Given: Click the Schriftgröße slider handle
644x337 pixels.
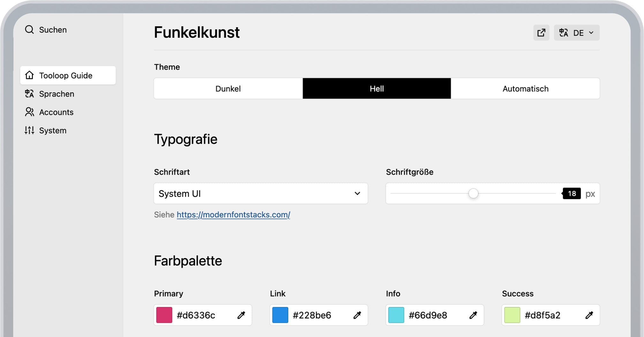Looking at the screenshot, I should pos(473,193).
